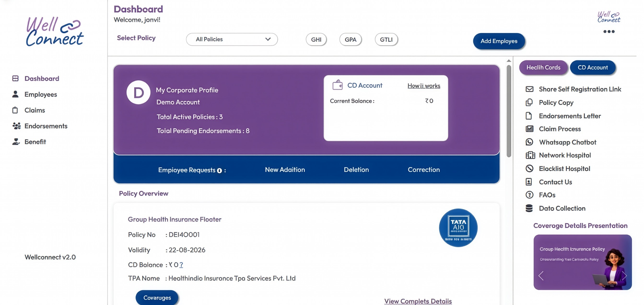Open Benefit from the sidebar menu
The height and width of the screenshot is (305, 644).
[35, 142]
